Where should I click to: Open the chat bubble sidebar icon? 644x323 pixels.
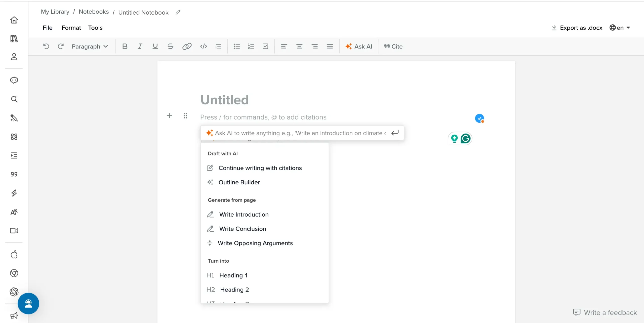pos(14,80)
